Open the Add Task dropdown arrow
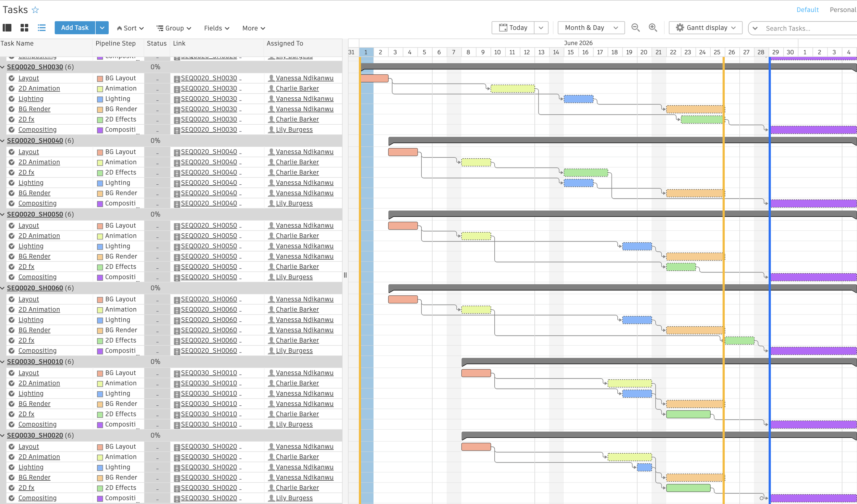The width and height of the screenshot is (857, 504). tap(102, 28)
